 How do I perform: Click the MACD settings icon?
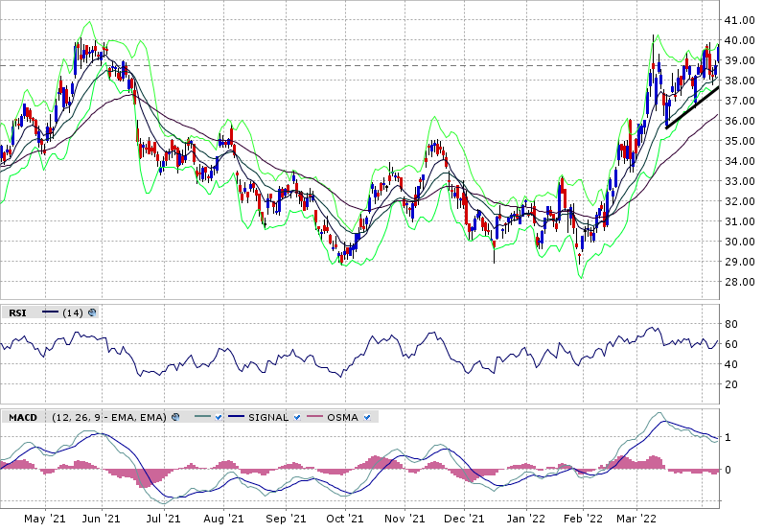click(x=174, y=417)
